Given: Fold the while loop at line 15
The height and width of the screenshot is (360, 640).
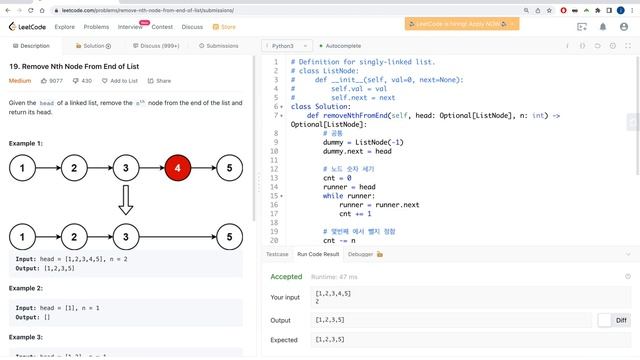Looking at the screenshot, I should click(281, 196).
